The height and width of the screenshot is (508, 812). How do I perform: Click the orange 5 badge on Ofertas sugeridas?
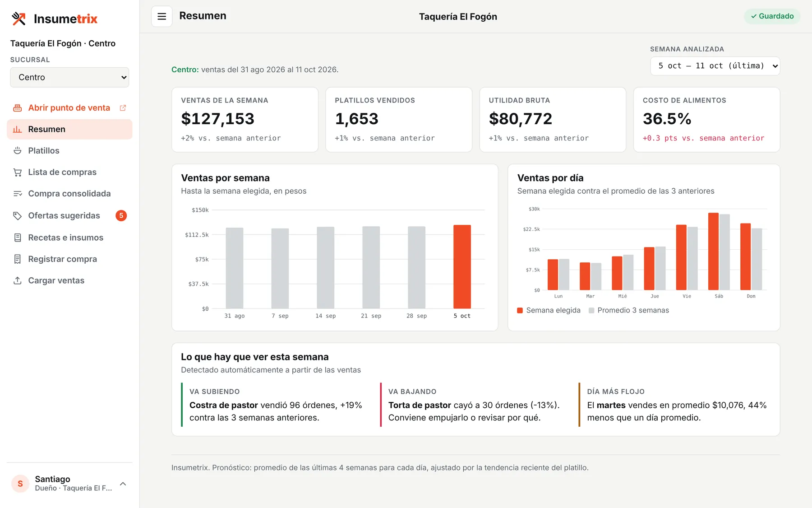click(x=121, y=216)
